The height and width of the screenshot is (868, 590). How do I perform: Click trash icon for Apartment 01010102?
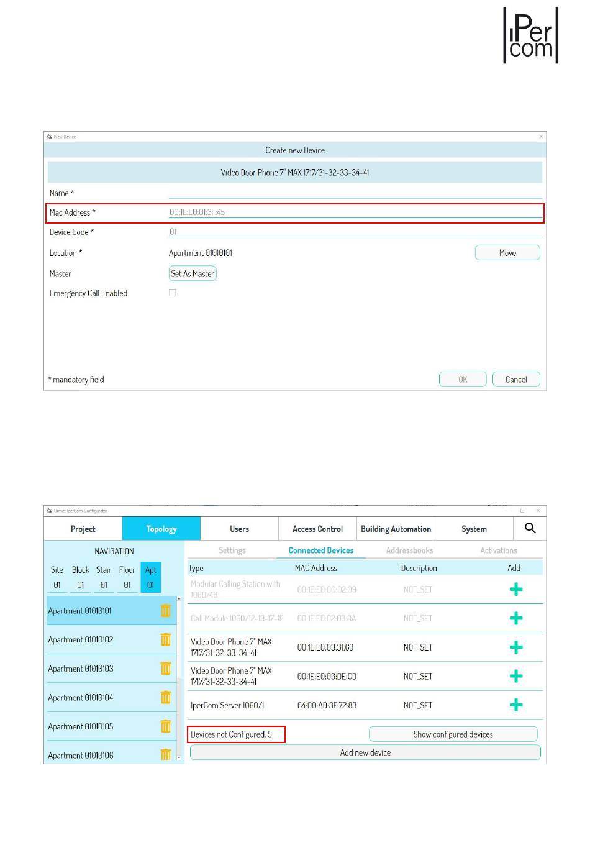coord(166,639)
